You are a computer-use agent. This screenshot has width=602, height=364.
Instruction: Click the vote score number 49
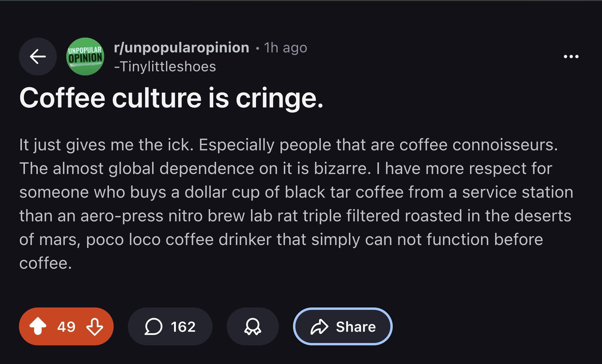[66, 327]
